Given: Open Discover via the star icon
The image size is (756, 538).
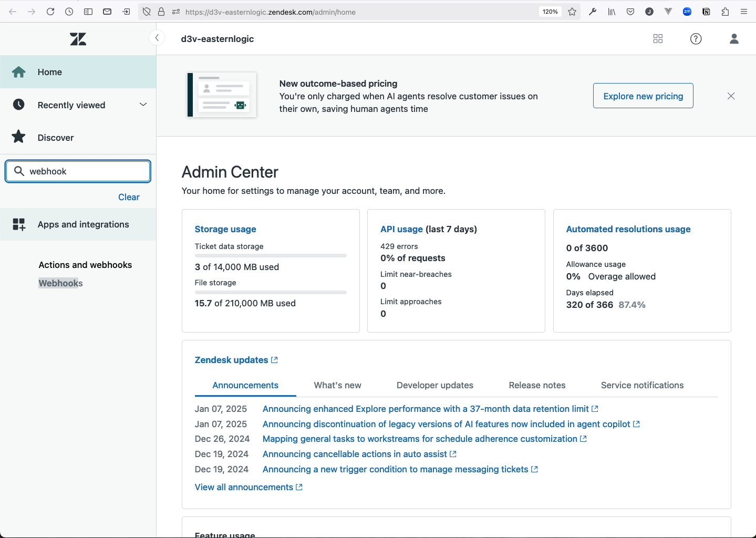Looking at the screenshot, I should [x=19, y=137].
